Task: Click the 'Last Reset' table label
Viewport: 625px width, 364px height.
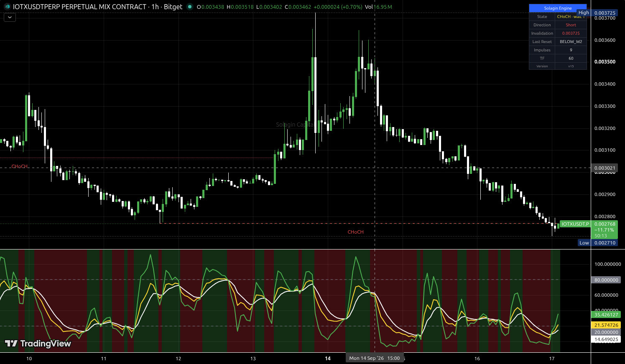Action: (542, 42)
